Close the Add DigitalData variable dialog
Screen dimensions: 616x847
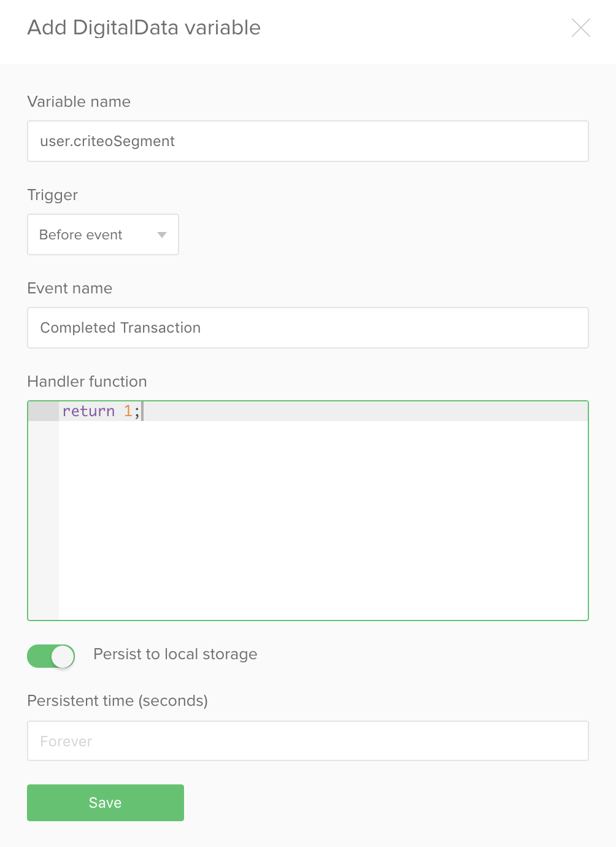580,28
